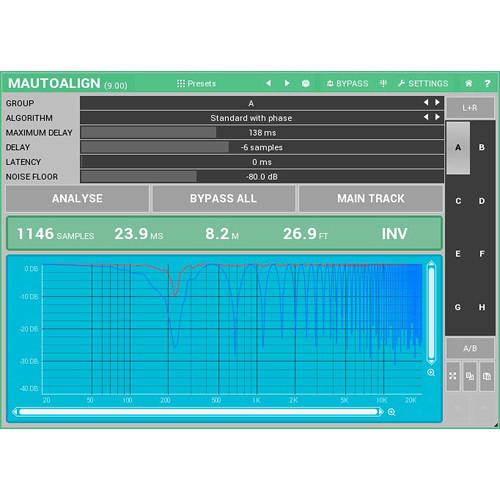
Task: Select preset slot F
Action: coord(482,254)
